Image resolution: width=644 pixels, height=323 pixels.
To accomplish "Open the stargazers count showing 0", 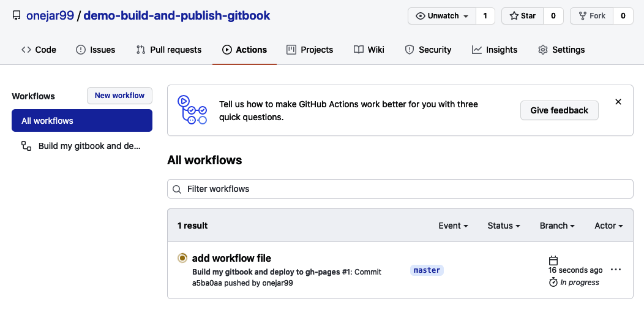I will pos(553,16).
